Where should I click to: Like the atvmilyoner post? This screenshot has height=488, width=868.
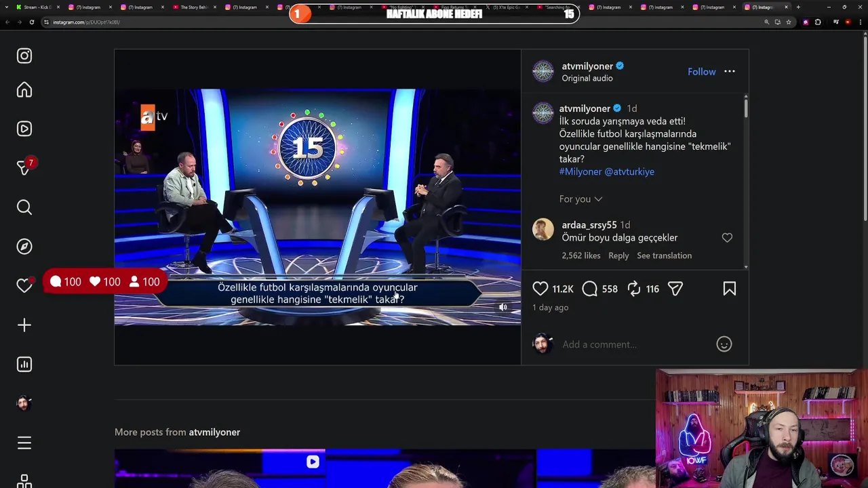click(x=540, y=289)
